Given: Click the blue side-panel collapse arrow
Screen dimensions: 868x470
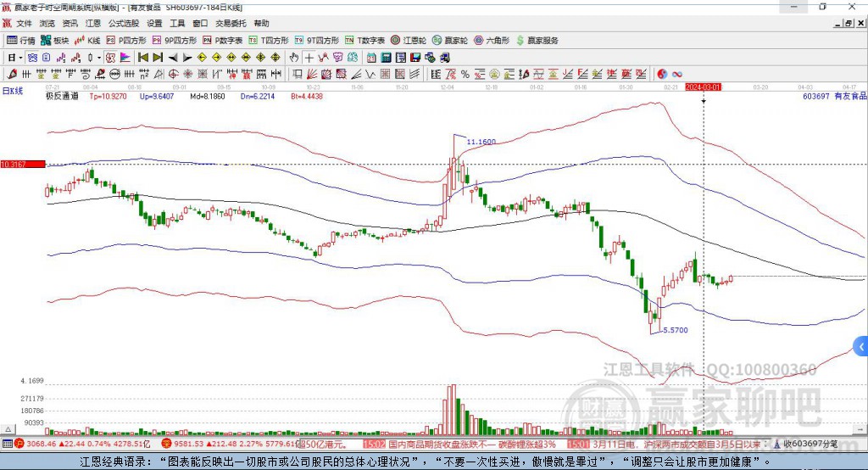Looking at the screenshot, I should point(860,347).
